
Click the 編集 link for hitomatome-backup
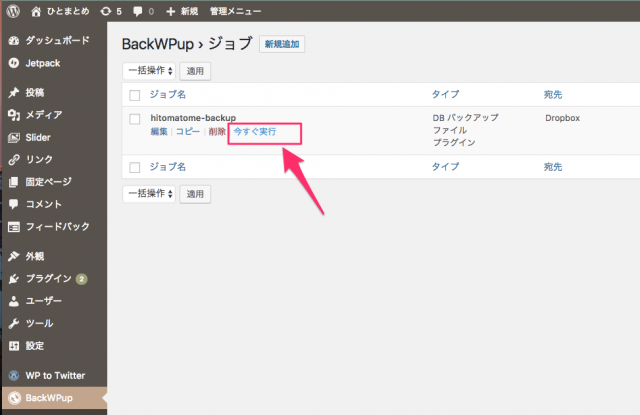point(159,131)
